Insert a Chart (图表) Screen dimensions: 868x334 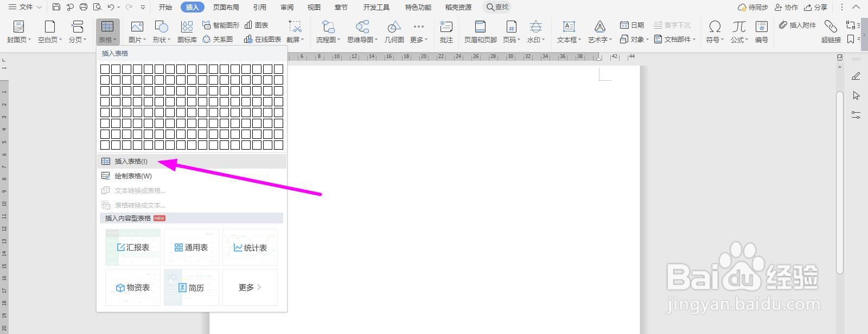click(x=257, y=25)
